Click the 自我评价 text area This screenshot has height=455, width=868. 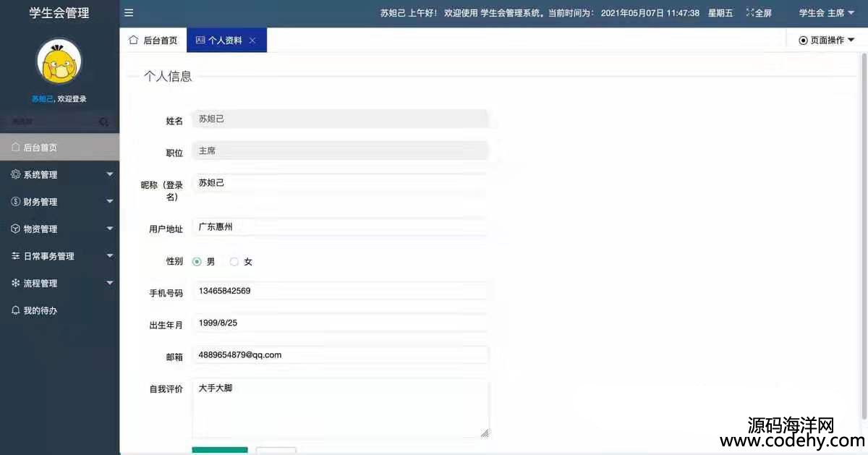click(340, 408)
